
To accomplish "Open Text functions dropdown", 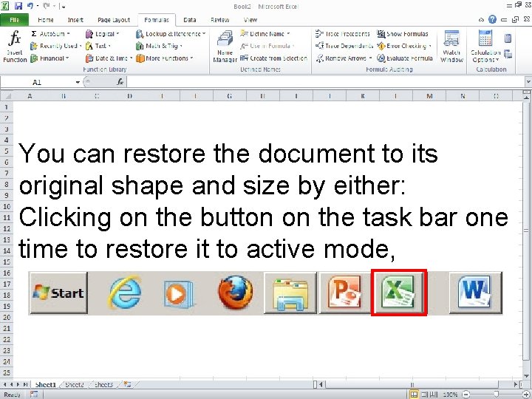I will click(x=98, y=46).
